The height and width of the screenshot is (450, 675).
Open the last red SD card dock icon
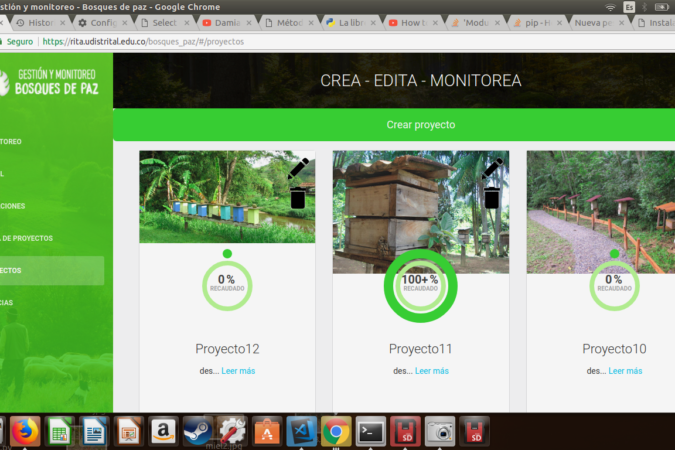tap(474, 431)
